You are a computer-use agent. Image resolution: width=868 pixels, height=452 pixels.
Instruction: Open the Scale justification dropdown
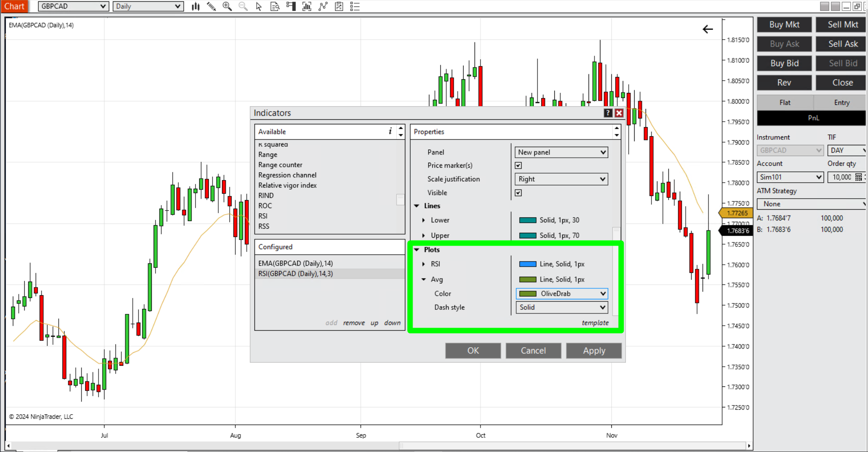561,179
